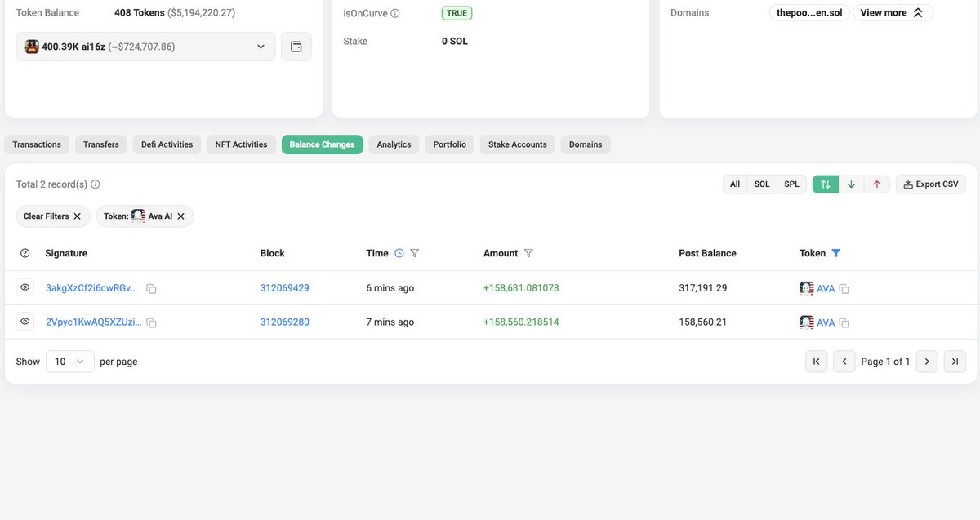
Task: Toggle eye icon for 2Vpyc1KwAQ5XZUzi row
Action: 25,322
